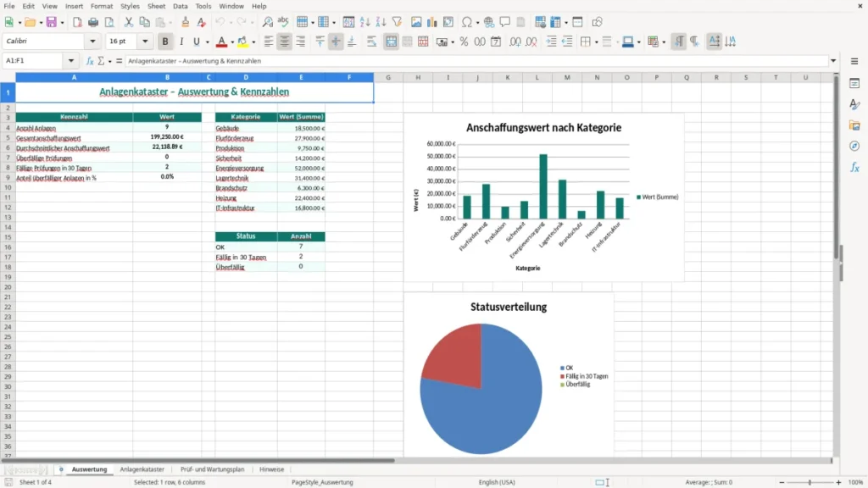This screenshot has width=868, height=488.
Task: Click the Font Color red swatch button
Action: 221,42
